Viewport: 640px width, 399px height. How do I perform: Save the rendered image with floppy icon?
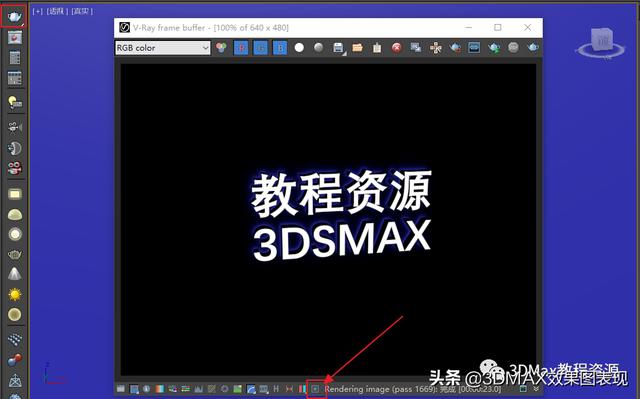(x=338, y=48)
